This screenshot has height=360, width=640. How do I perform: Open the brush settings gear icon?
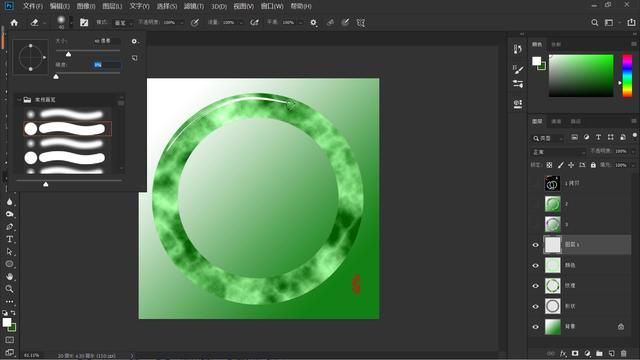click(134, 41)
